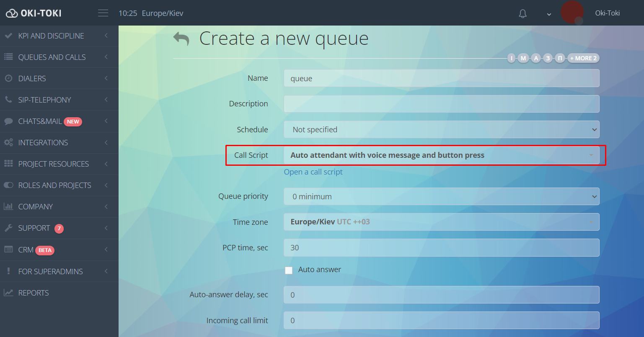Click the Reports chart icon in sidebar
The height and width of the screenshot is (337, 644).
8,293
